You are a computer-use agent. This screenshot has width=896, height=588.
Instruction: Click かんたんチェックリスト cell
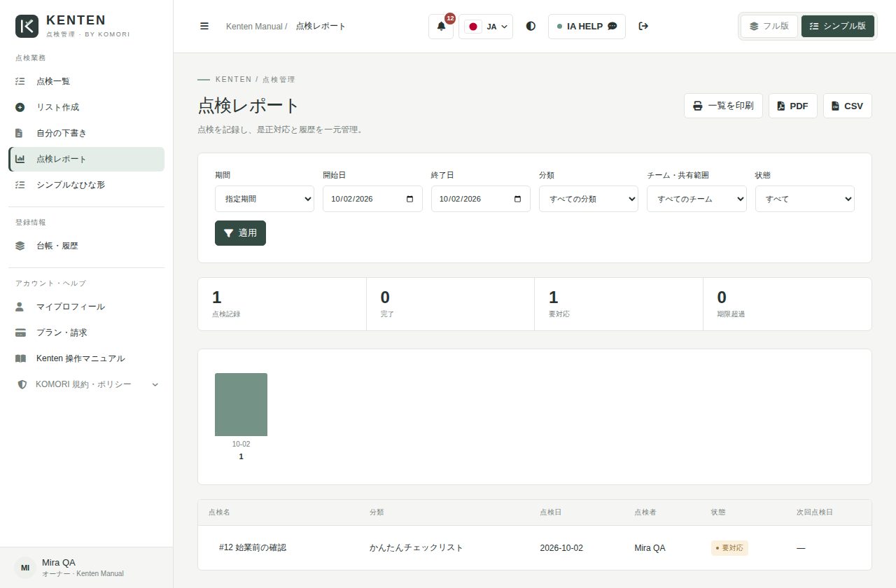(x=416, y=547)
